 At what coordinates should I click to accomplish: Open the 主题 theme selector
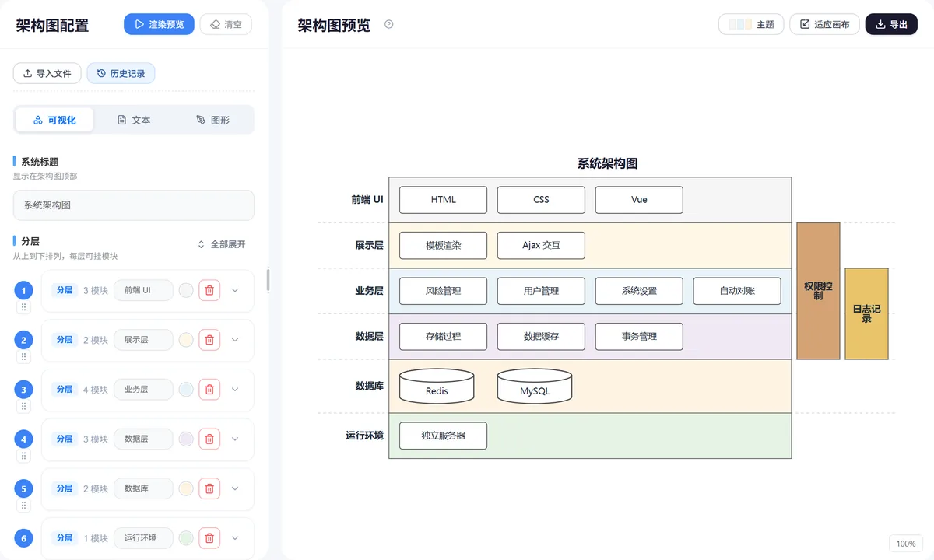(x=751, y=24)
